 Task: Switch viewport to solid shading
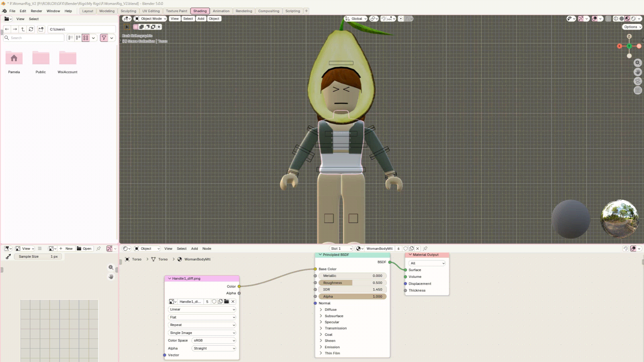point(622,19)
